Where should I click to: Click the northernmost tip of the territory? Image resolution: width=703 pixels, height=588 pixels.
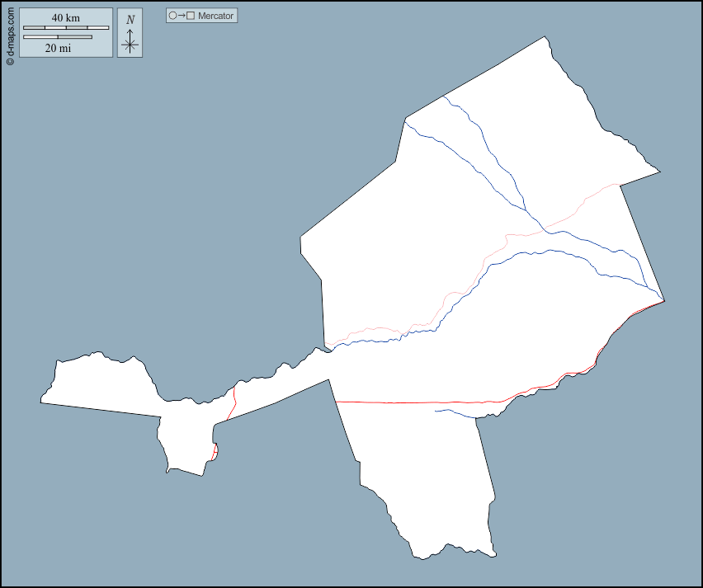pyautogui.click(x=544, y=38)
